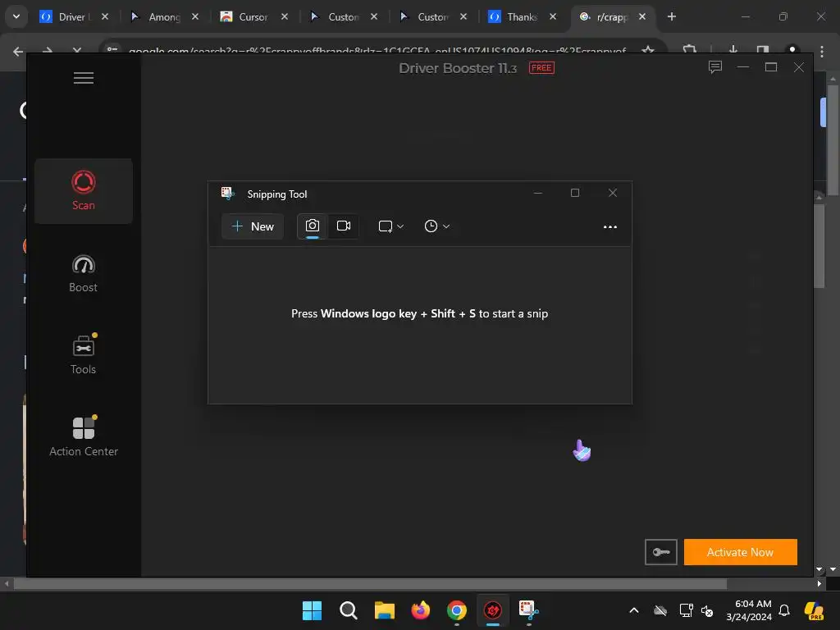
Task: Switch to the Thanks Chrome tab
Action: pyautogui.click(x=523, y=16)
